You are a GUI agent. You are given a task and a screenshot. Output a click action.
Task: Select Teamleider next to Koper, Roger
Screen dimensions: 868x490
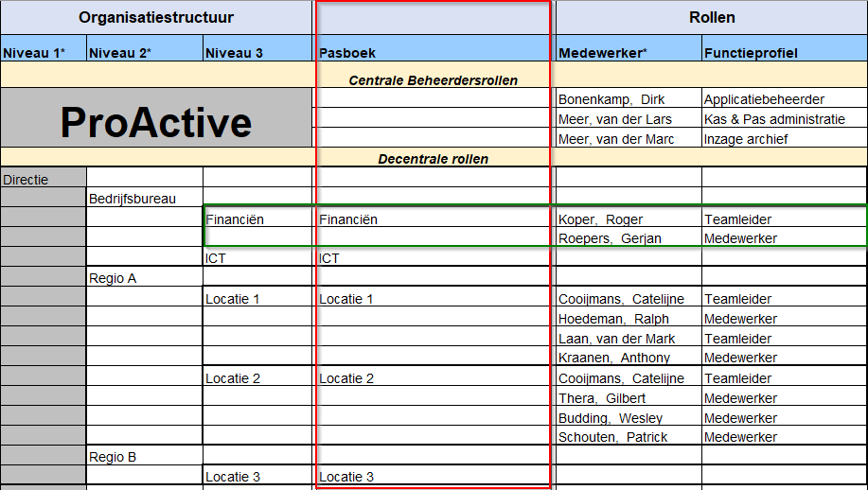point(785,218)
